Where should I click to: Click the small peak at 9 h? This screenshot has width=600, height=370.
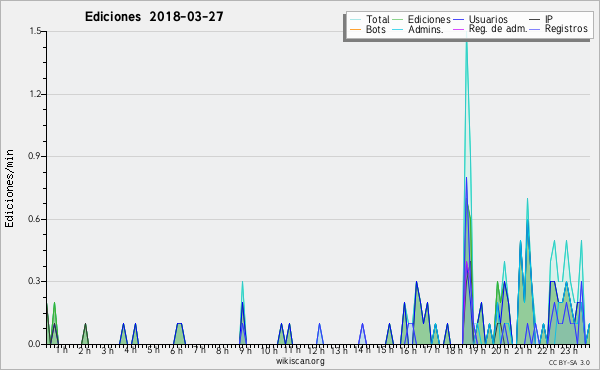click(x=242, y=283)
